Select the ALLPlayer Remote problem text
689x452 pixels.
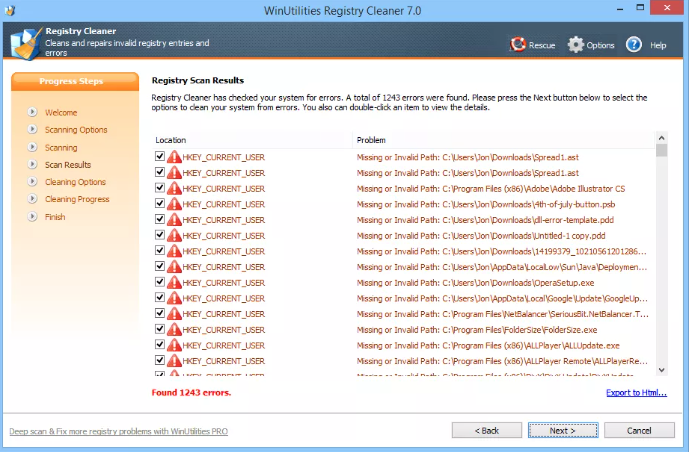point(502,361)
